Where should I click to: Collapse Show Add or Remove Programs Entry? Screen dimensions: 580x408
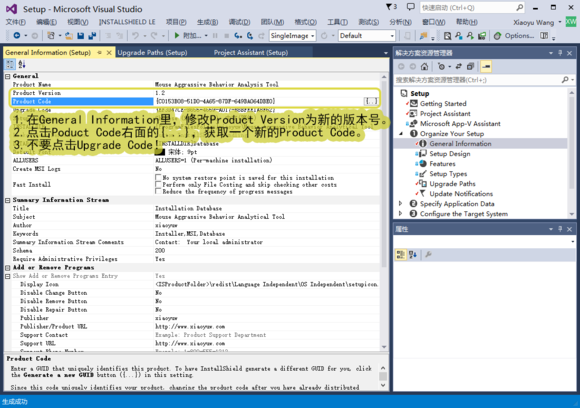pos(7,276)
